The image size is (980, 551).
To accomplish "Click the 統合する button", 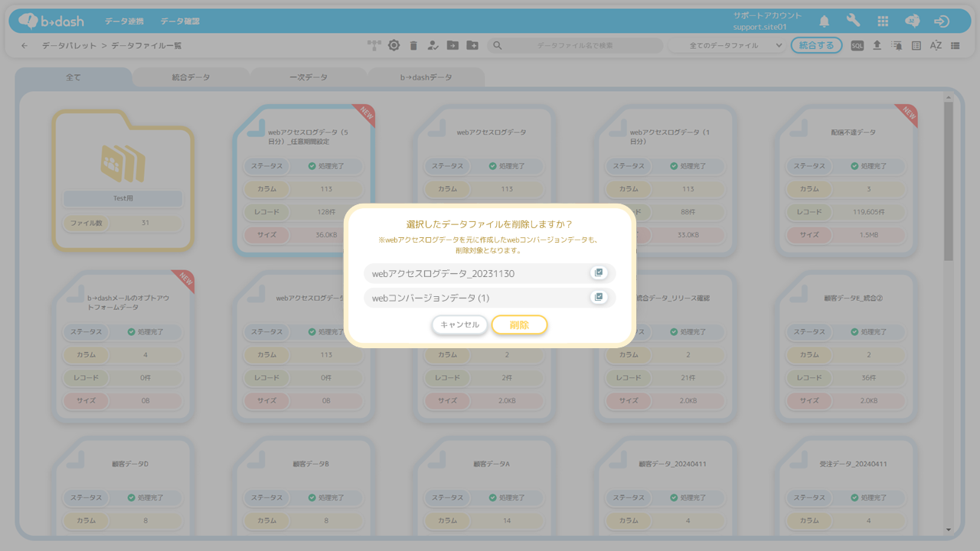I will (816, 45).
